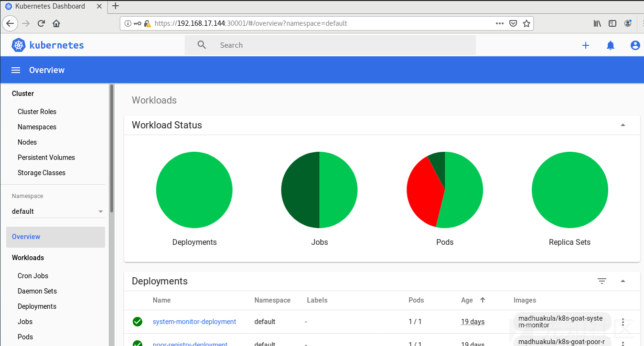The height and width of the screenshot is (346, 644).
Task: Click the 19 days age of system-monitor-deployment
Action: point(472,322)
